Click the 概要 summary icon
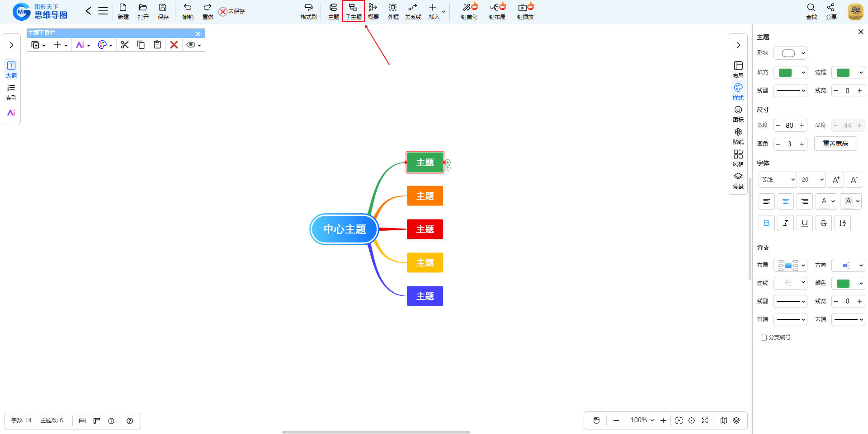 point(373,11)
